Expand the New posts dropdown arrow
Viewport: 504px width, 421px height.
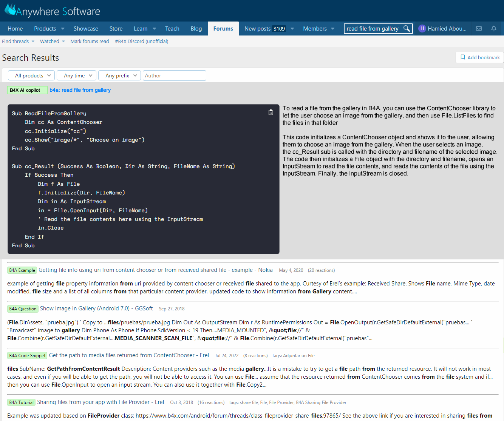[292, 29]
